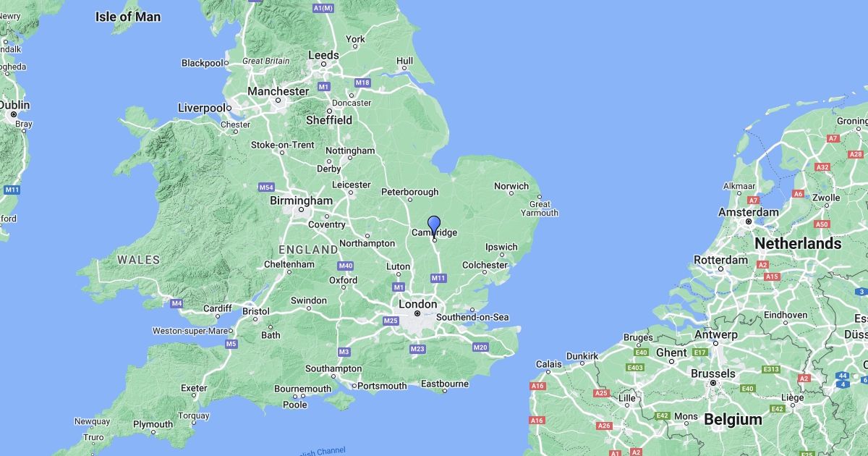Click the Birmingham city label

pyautogui.click(x=301, y=200)
